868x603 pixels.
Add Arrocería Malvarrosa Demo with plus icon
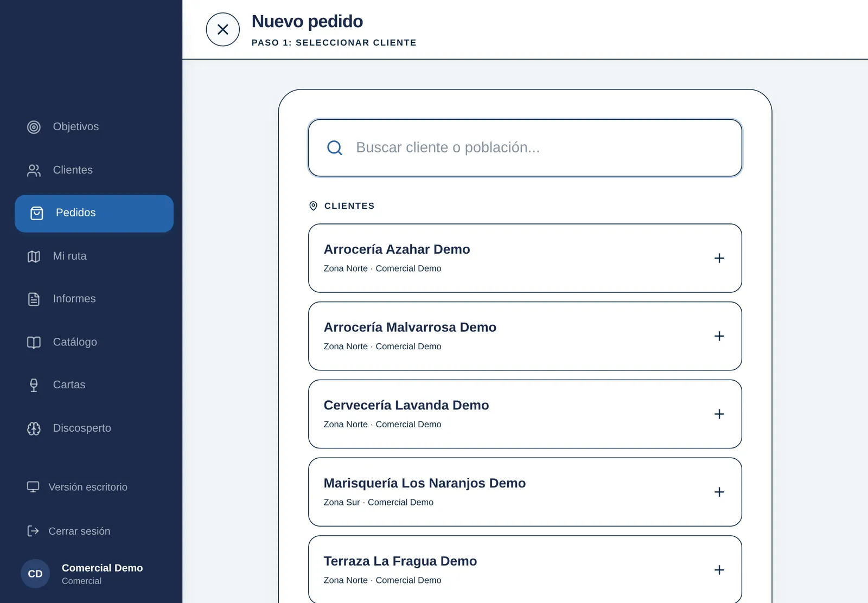click(x=719, y=336)
